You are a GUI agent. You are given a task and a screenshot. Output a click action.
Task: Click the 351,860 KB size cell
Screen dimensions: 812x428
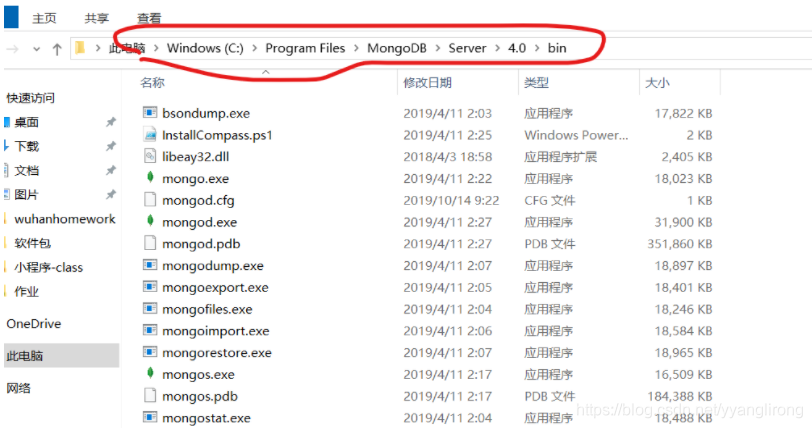point(679,244)
